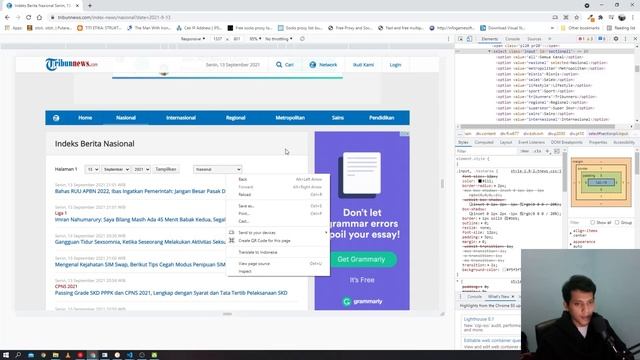Close the Indeks Berita Nasional tab
Screen dimensions: 640x360
coord(78,6)
